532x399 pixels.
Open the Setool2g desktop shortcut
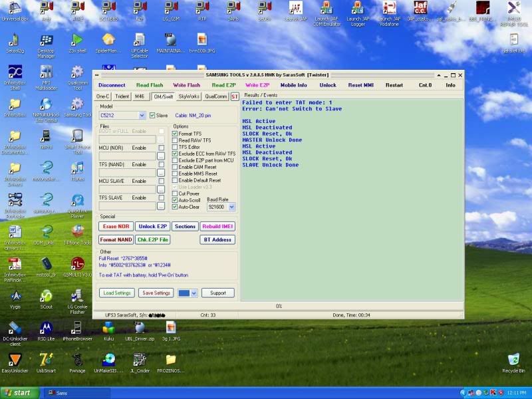tap(15, 43)
